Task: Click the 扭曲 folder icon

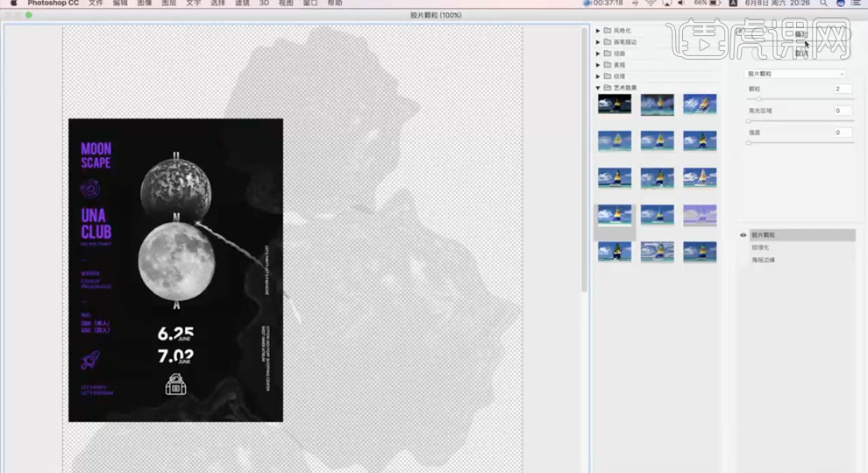Action: coord(607,54)
